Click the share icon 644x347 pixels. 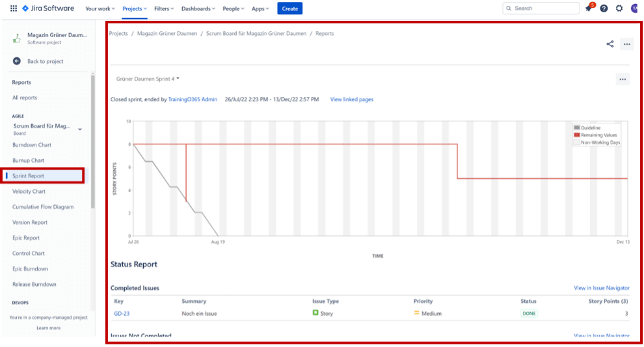[x=610, y=44]
